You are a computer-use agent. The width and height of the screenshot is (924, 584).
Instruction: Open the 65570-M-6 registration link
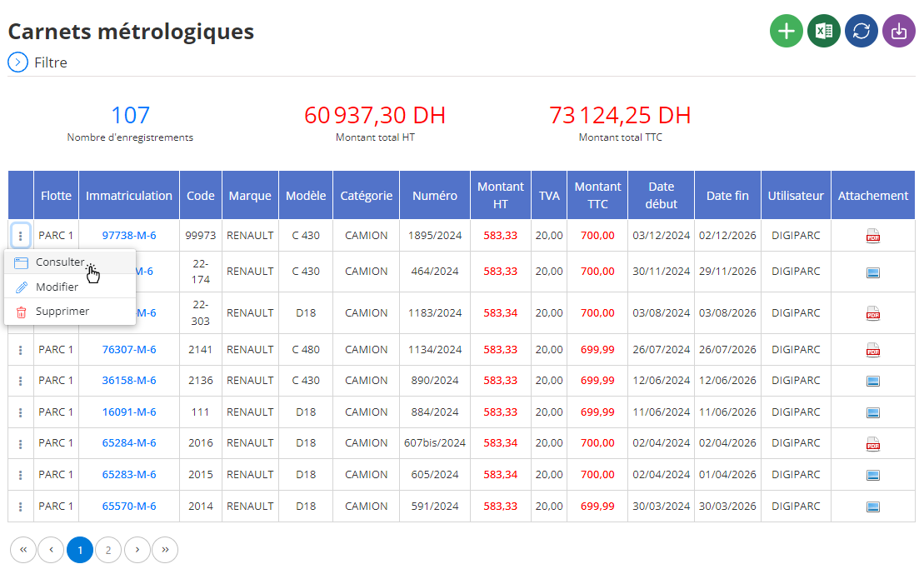[129, 507]
